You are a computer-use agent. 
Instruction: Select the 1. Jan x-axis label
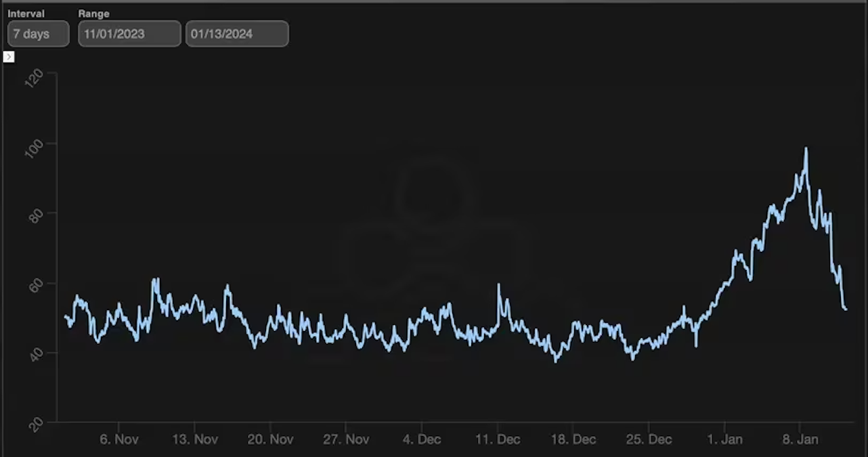[x=724, y=439]
